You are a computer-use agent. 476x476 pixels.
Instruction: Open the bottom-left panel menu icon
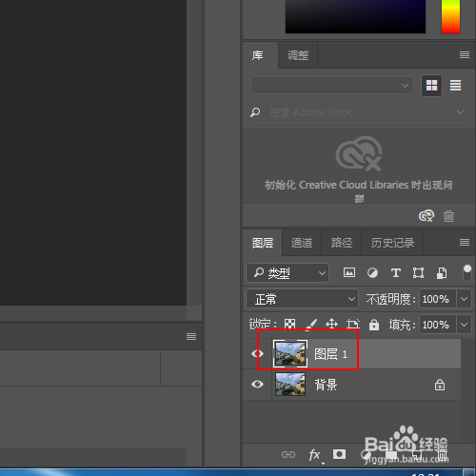(x=191, y=336)
